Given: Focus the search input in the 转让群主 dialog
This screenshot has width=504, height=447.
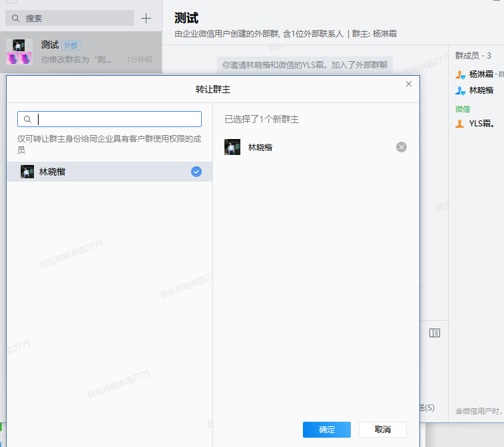Looking at the screenshot, I should 117,119.
